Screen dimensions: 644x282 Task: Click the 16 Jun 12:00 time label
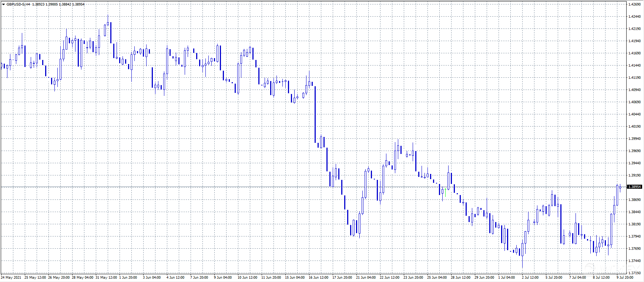(318, 278)
